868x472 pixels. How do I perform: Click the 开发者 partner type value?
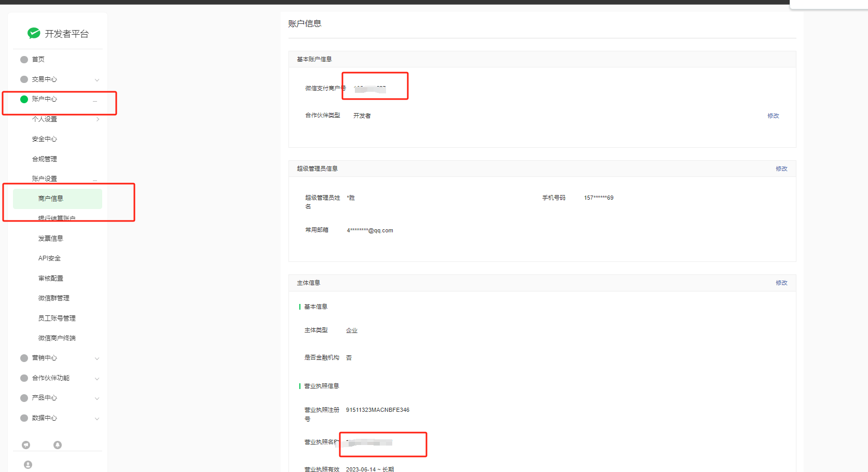click(362, 116)
